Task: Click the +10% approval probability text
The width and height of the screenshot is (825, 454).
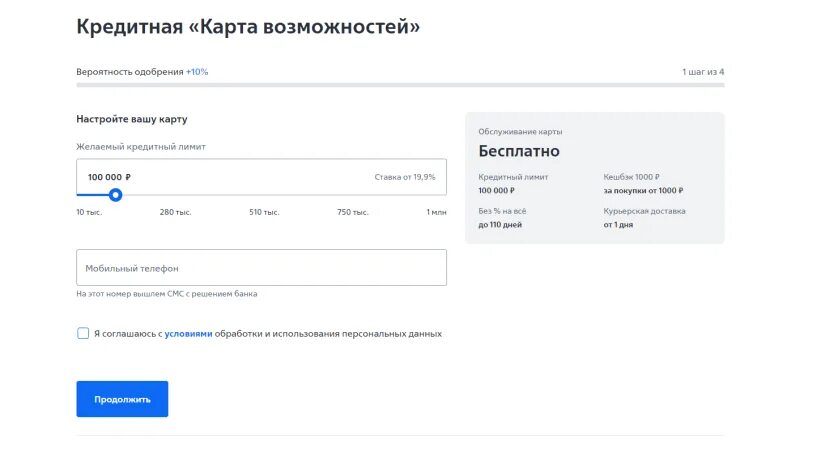Action: pos(197,72)
